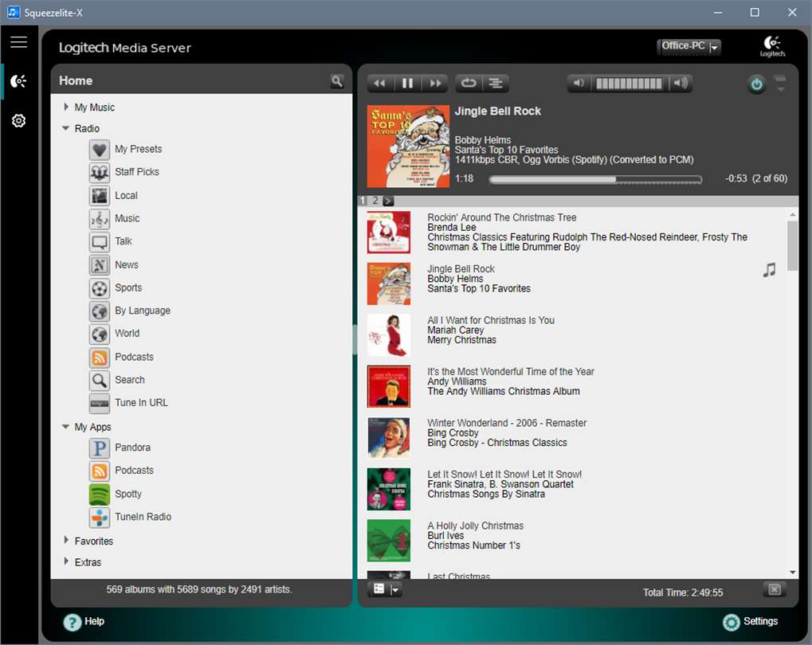Select Winter Wonderland - 2006 - Remaster
Image resolution: width=812 pixels, height=645 pixels.
point(507,423)
